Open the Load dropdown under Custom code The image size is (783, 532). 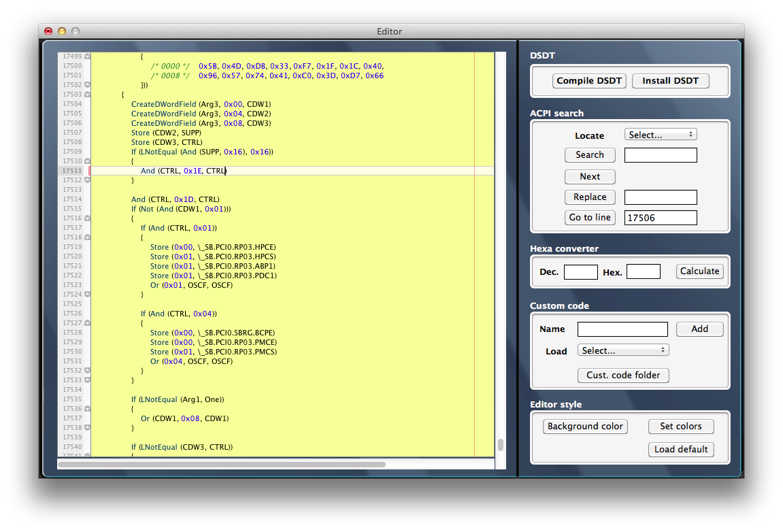pos(622,350)
